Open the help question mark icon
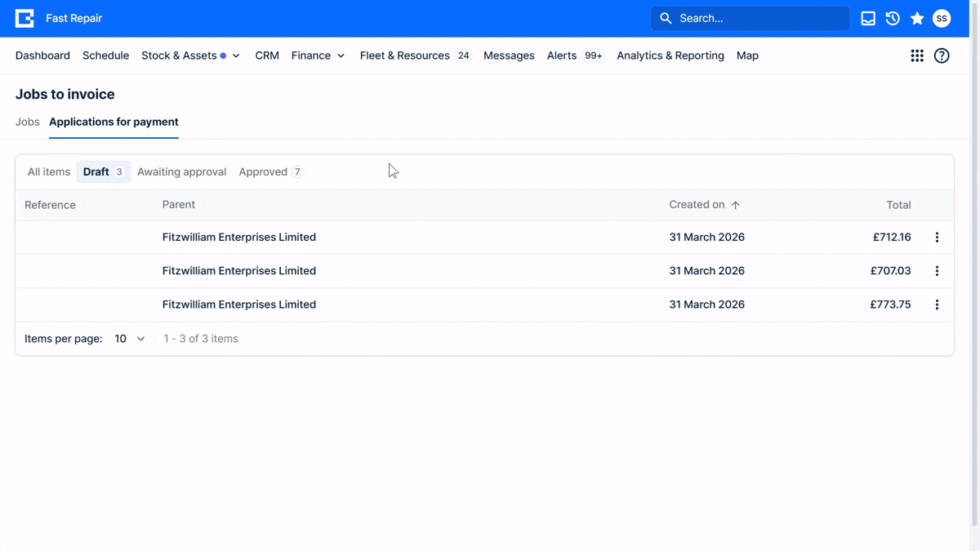 pos(942,56)
